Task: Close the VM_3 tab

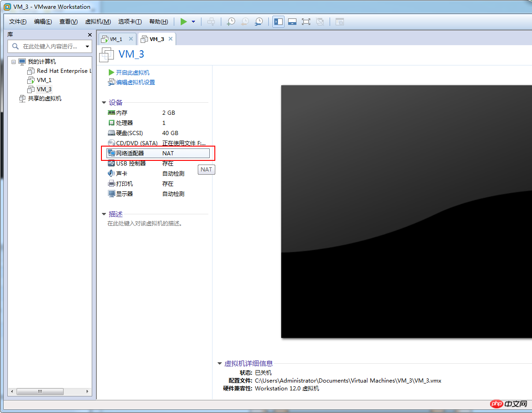Action: (x=171, y=39)
